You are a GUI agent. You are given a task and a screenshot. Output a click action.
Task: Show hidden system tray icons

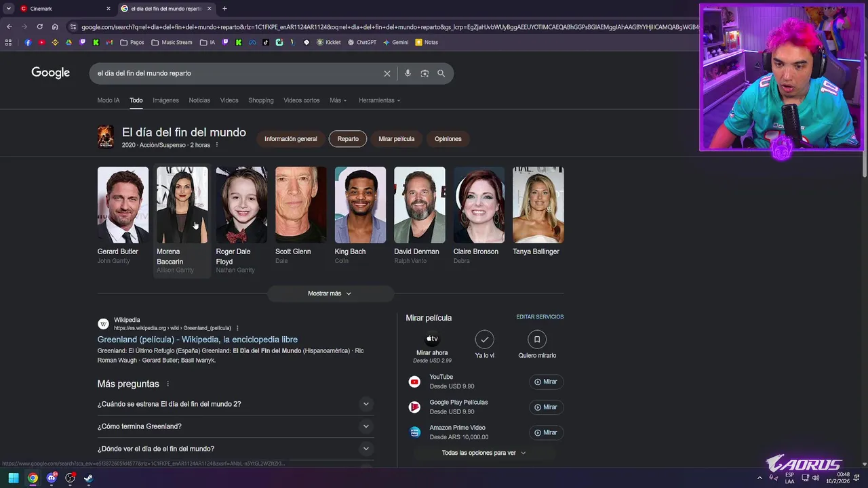(x=759, y=478)
